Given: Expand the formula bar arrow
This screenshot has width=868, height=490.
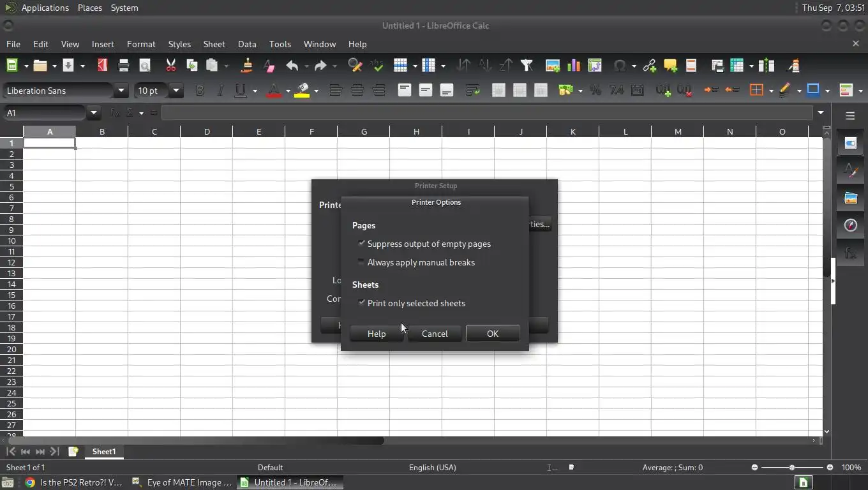Looking at the screenshot, I should click(x=821, y=113).
